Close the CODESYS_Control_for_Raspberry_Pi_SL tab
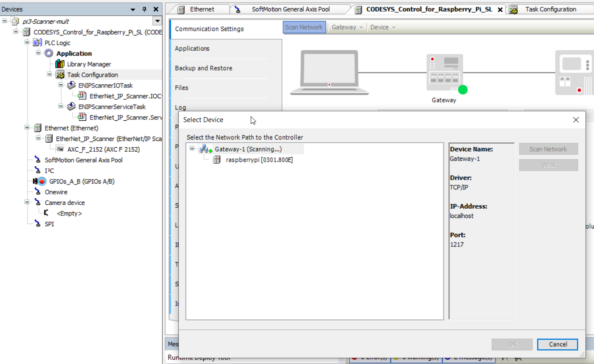The width and height of the screenshot is (594, 364). click(500, 9)
